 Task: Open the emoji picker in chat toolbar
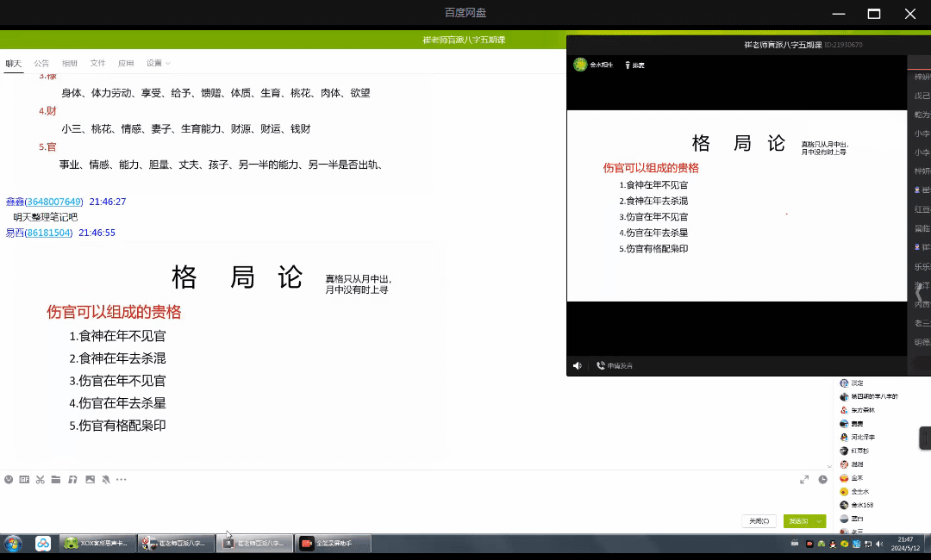coord(9,479)
